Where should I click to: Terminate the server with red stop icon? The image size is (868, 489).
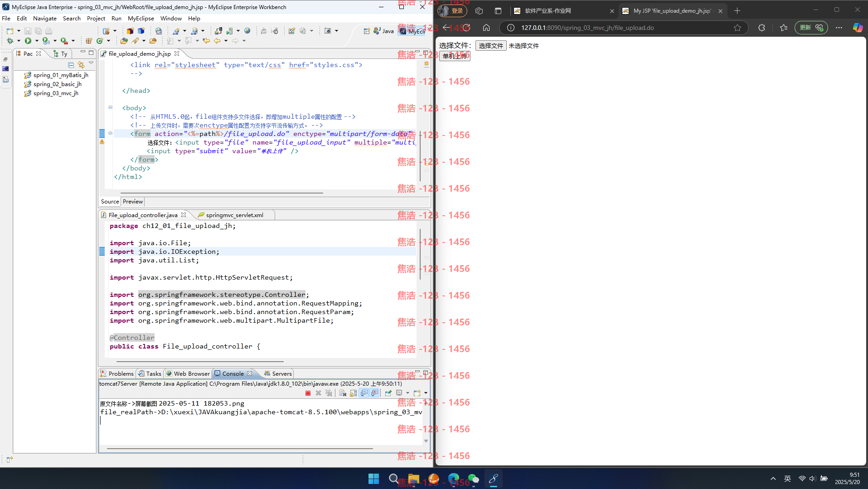coord(308,393)
